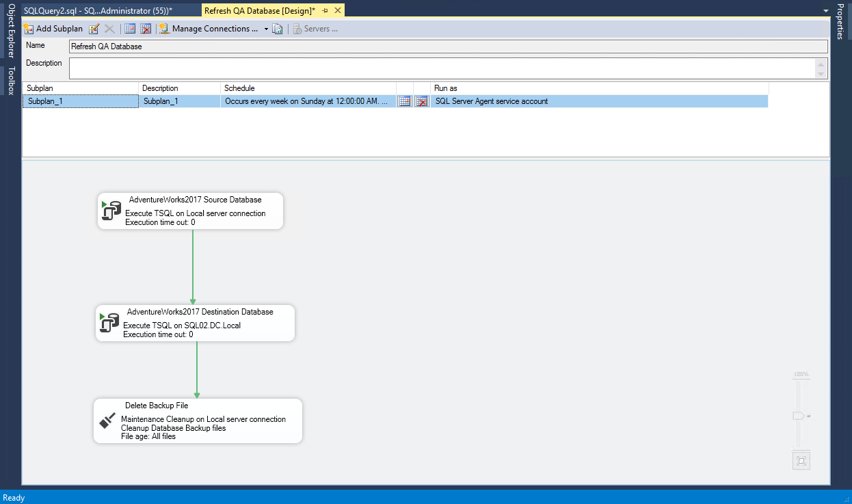Expand the Manage Connections dropdown arrow

(x=266, y=29)
